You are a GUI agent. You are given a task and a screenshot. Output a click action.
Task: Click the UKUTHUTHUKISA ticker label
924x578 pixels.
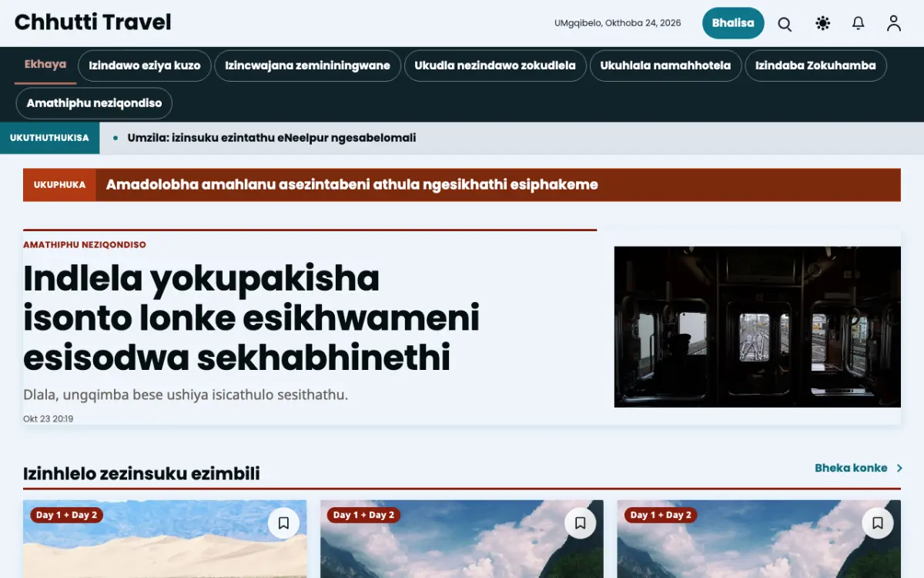49,138
